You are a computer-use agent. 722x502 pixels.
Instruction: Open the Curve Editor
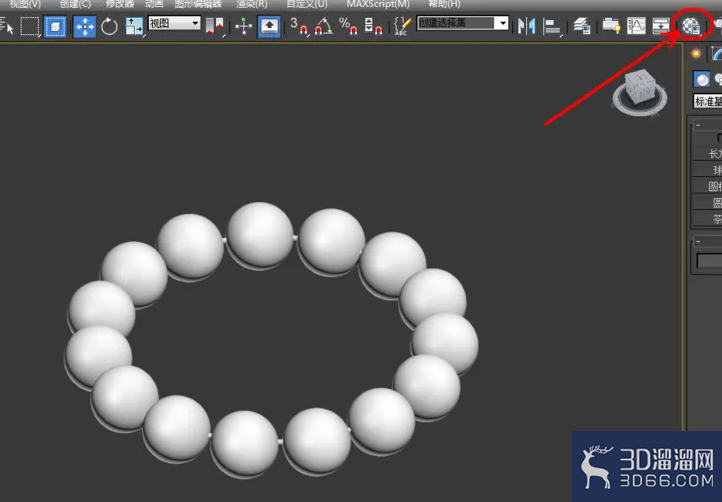pyautogui.click(x=636, y=26)
